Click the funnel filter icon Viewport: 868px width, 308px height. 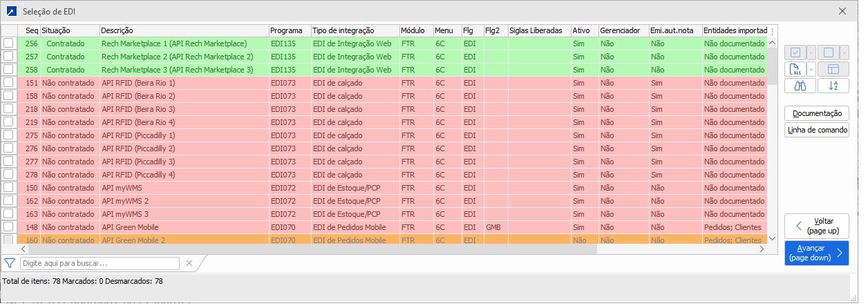tap(10, 263)
